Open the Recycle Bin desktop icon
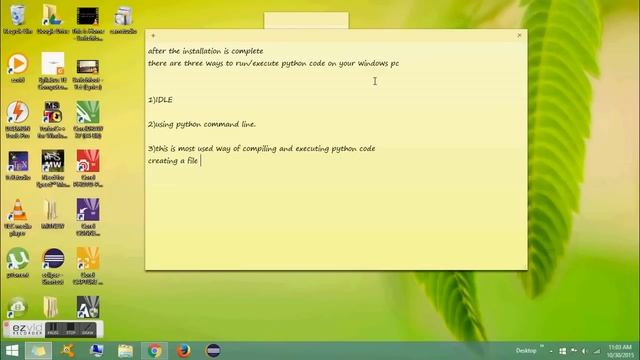Image resolution: width=640 pixels, height=360 pixels. (x=18, y=19)
